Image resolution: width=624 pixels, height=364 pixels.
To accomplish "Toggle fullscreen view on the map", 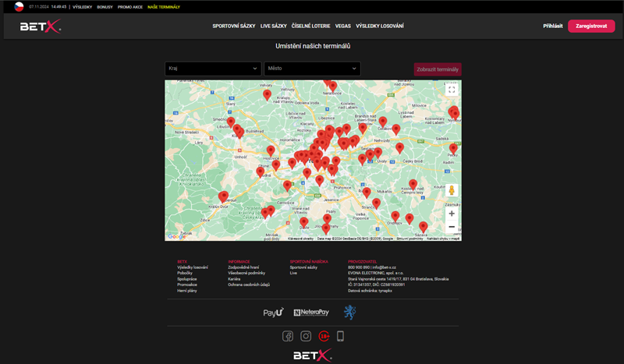I will click(x=451, y=90).
